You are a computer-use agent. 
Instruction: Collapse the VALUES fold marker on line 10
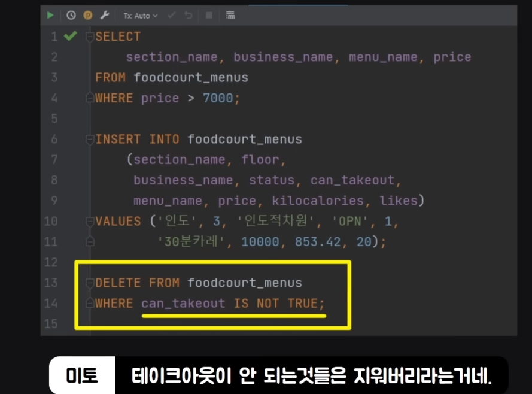click(90, 222)
